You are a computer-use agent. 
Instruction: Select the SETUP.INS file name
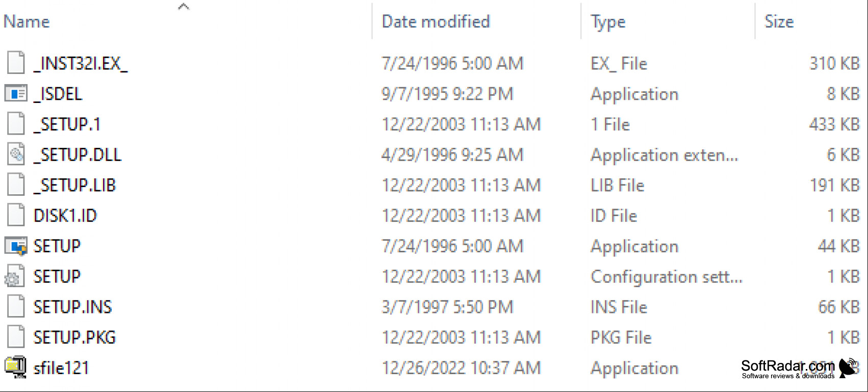point(72,307)
